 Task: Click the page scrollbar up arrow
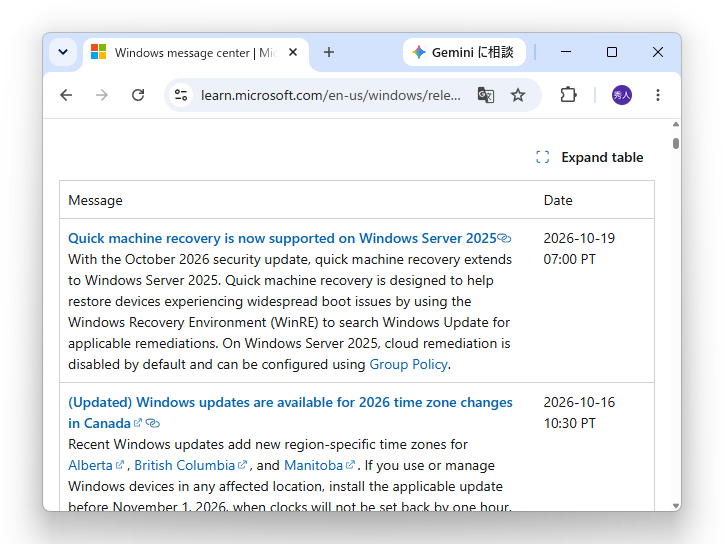676,124
